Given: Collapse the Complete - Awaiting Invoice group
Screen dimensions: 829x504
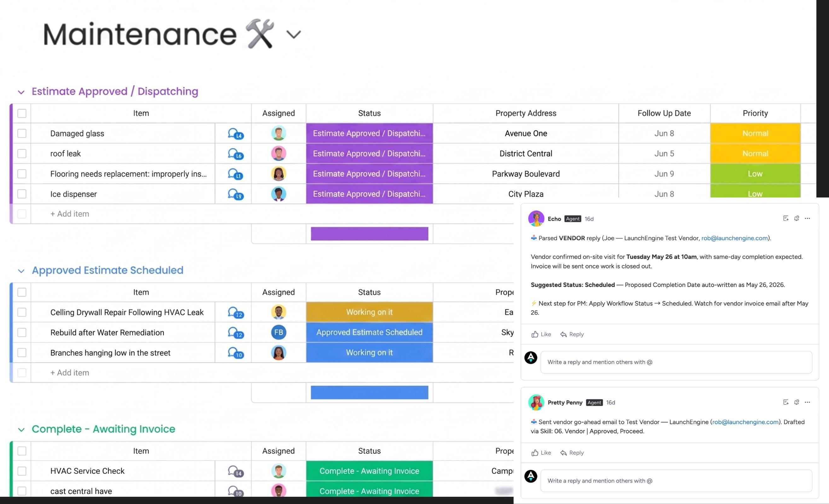Looking at the screenshot, I should pos(21,430).
